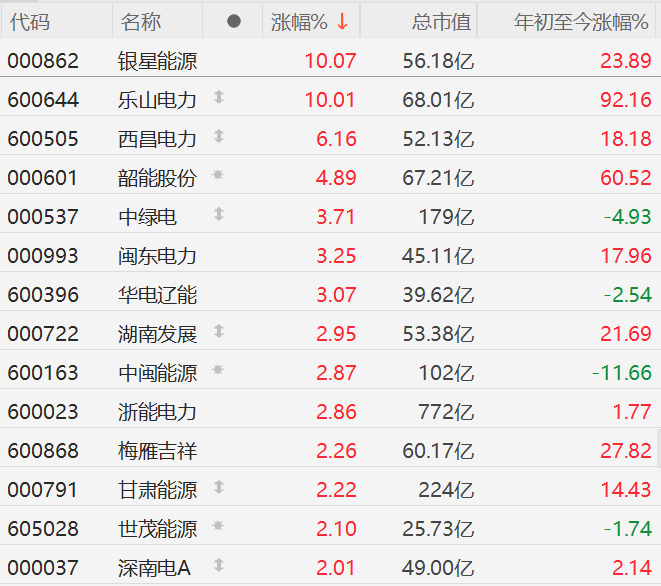This screenshot has height=586, width=661.
Task: Select the 中绿电 stock name
Action: (148, 217)
